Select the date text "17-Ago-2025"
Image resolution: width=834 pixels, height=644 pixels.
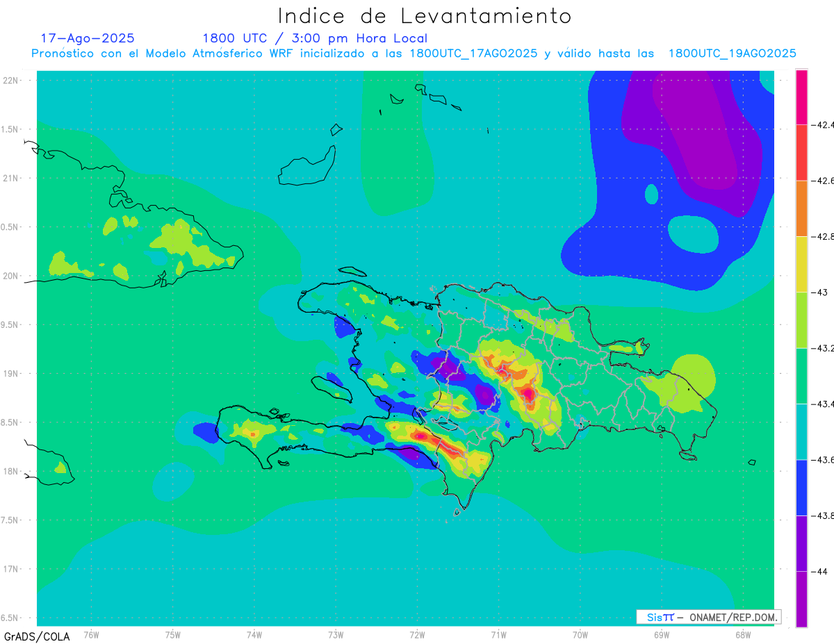[x=88, y=38]
